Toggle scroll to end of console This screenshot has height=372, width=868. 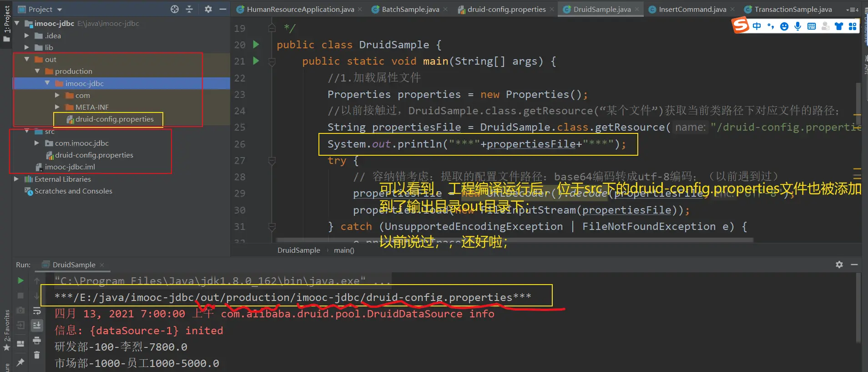click(x=37, y=325)
